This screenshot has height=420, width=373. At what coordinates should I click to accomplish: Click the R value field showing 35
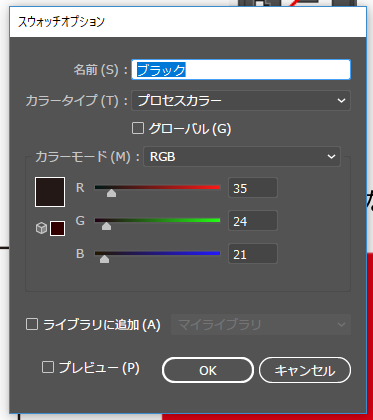[x=253, y=188]
